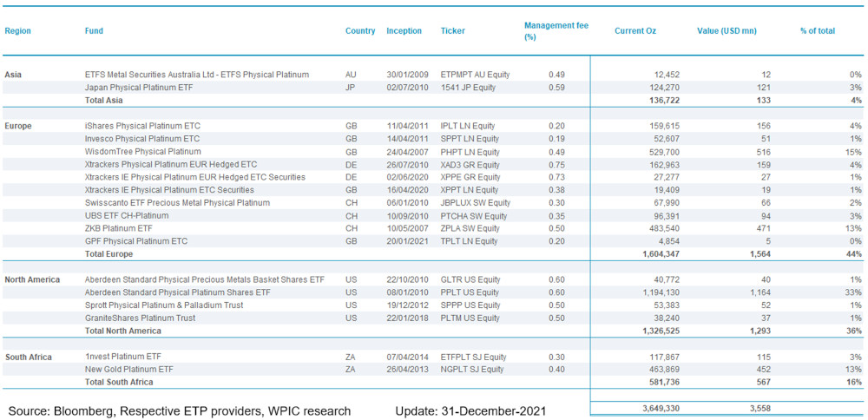Click the Management fee (%) header
Viewport: 868px width, 420px height.
tap(556, 31)
